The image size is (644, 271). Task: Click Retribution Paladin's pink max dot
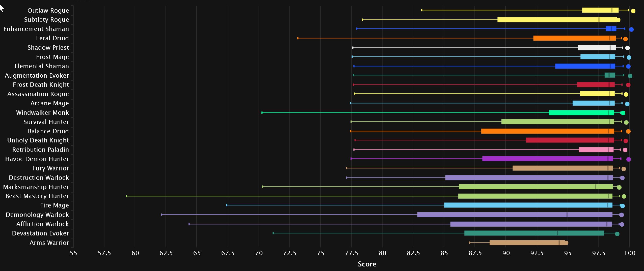[x=625, y=150]
